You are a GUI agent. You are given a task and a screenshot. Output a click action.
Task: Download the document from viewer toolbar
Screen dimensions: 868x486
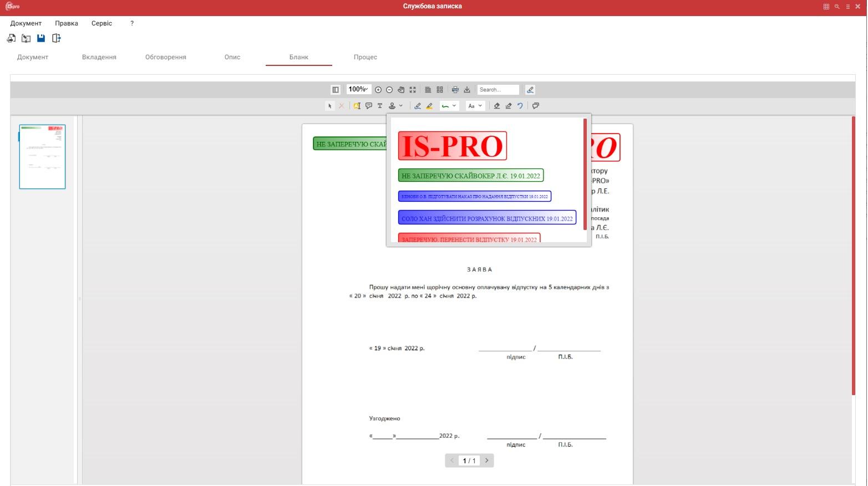tap(467, 90)
